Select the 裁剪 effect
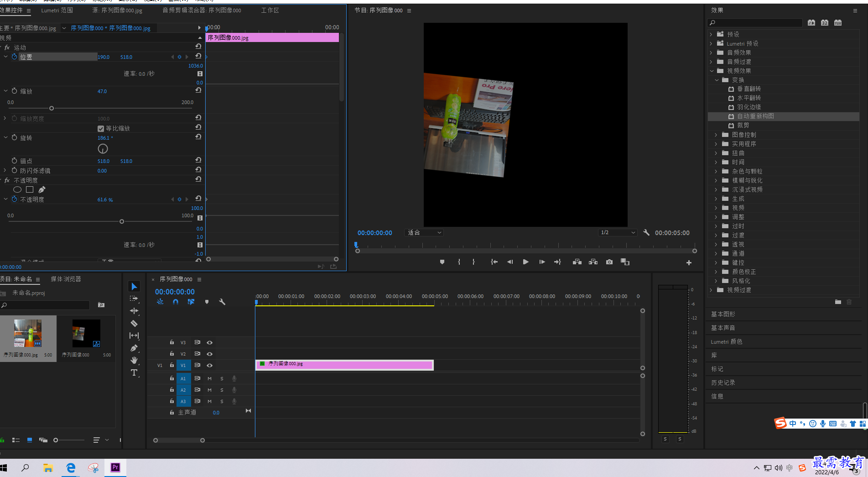This screenshot has height=477, width=868. coord(743,125)
